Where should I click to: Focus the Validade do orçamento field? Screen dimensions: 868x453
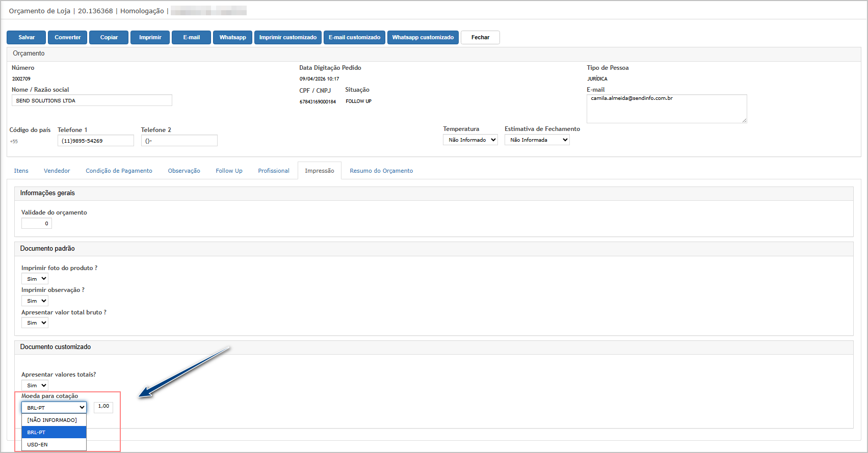pos(36,224)
